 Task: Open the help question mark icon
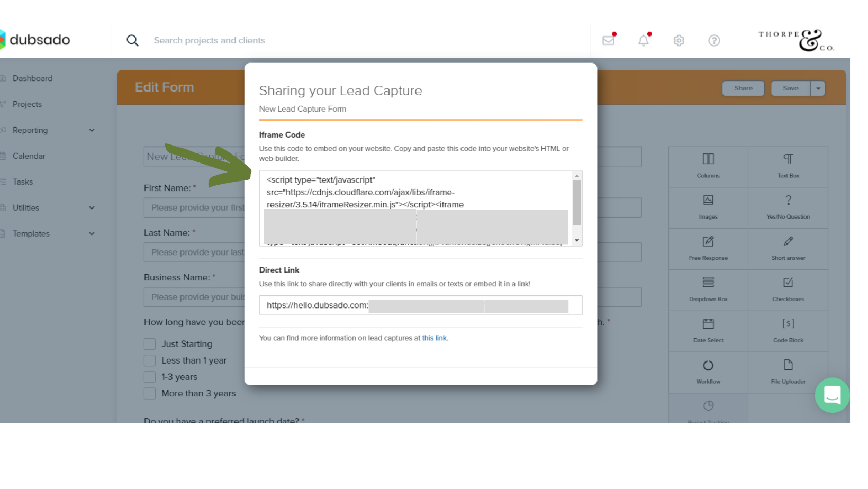coord(714,40)
